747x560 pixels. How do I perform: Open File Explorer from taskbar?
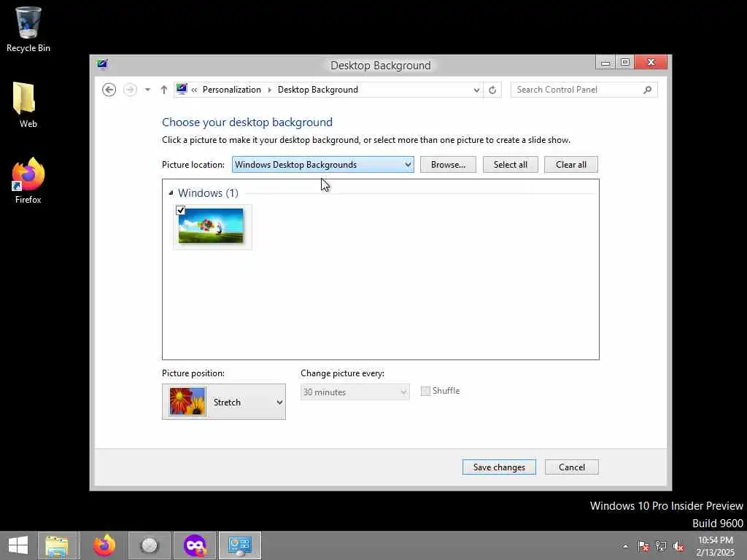point(57,545)
